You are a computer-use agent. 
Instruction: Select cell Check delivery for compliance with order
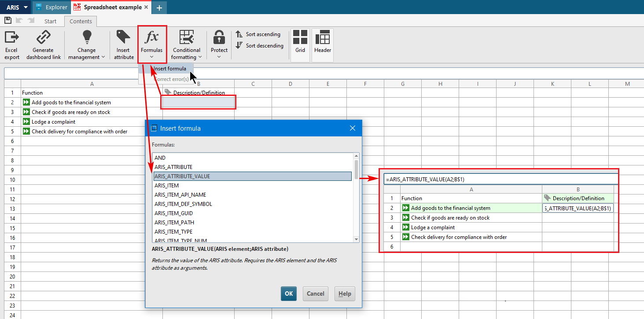click(x=92, y=132)
